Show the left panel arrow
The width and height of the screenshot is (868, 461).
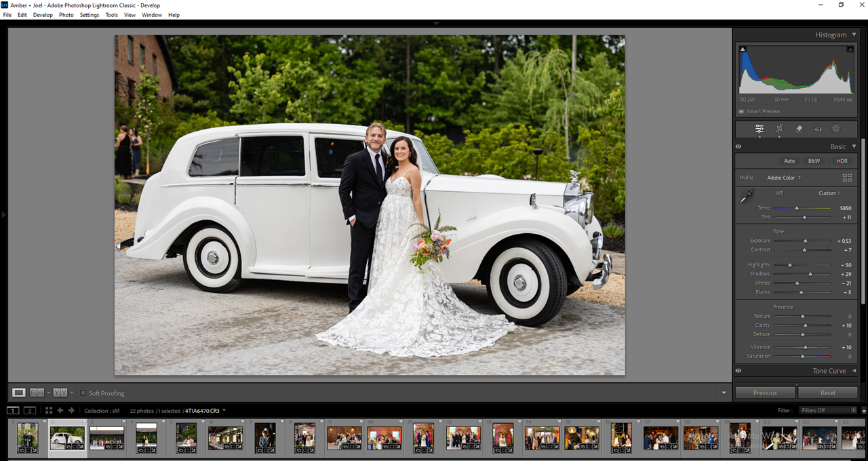click(x=3, y=214)
